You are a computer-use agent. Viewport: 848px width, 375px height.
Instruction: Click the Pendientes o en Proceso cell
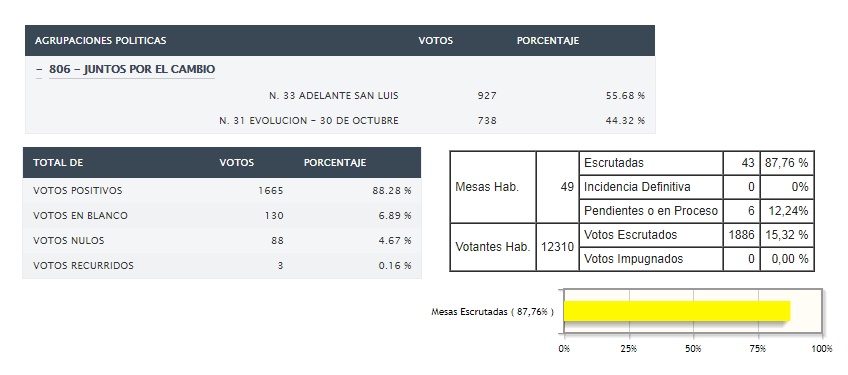click(x=651, y=210)
